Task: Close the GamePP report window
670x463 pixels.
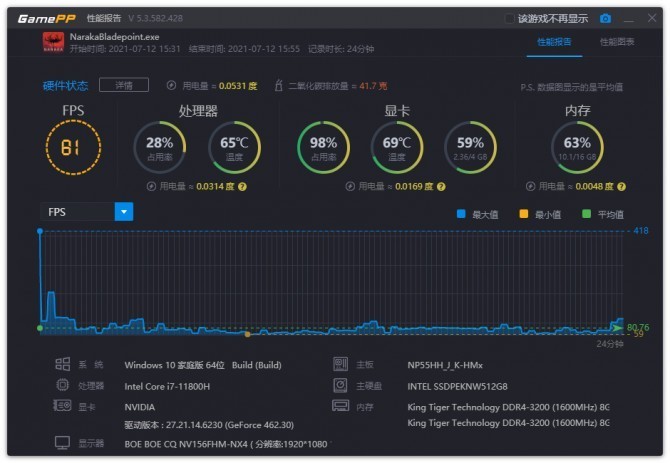Action: pyautogui.click(x=652, y=18)
